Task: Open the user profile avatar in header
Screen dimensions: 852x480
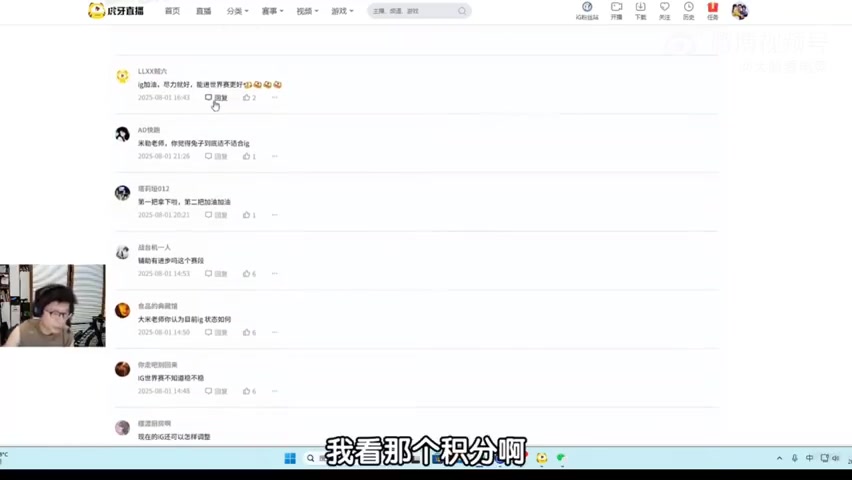Action: tap(740, 11)
